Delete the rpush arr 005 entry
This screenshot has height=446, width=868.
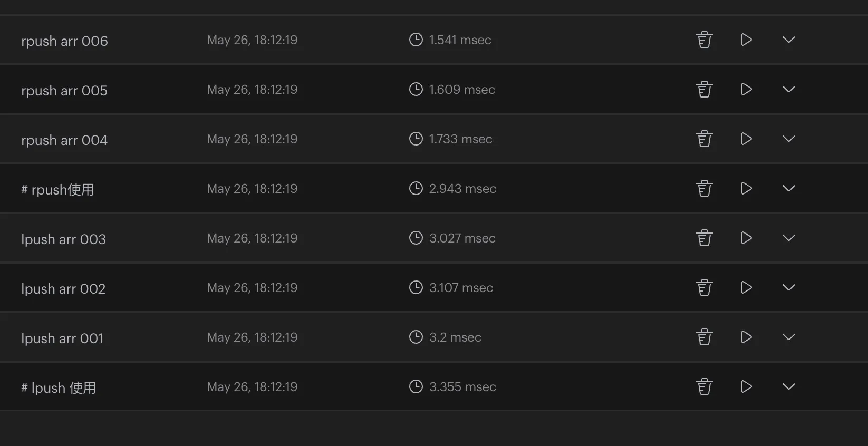pyautogui.click(x=705, y=90)
